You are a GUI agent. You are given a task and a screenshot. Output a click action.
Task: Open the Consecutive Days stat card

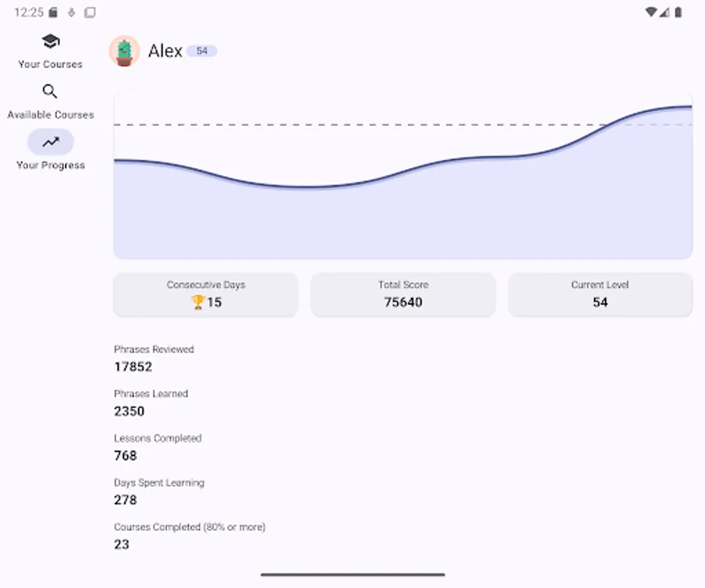(205, 295)
